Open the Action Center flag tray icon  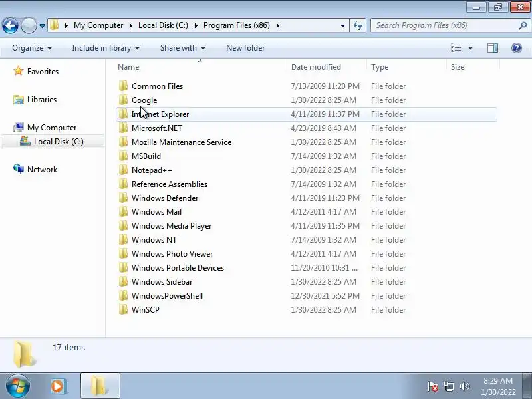point(433,386)
